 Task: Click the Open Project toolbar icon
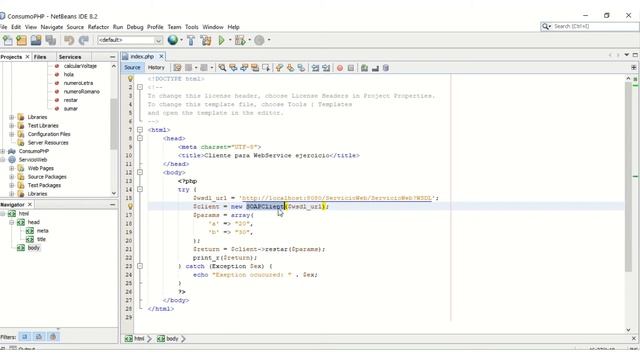tap(36, 40)
